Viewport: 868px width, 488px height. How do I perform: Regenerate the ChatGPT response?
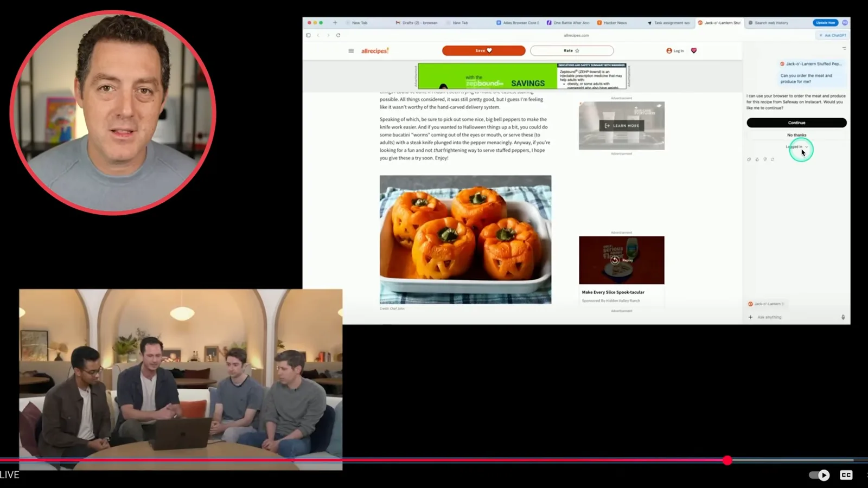773,159
